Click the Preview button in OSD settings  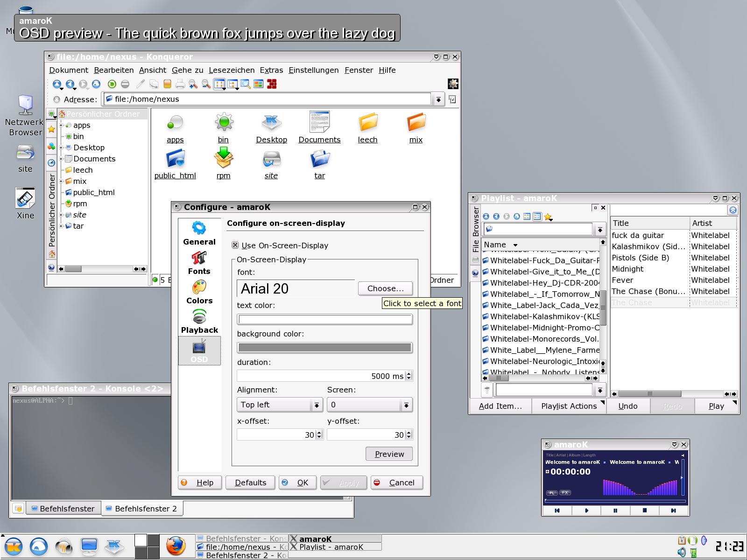tap(389, 454)
